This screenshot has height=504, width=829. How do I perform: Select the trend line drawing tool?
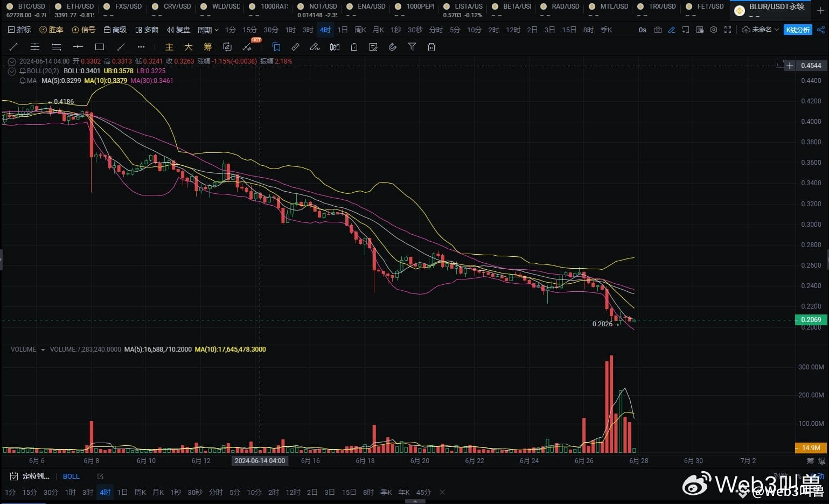[13, 47]
